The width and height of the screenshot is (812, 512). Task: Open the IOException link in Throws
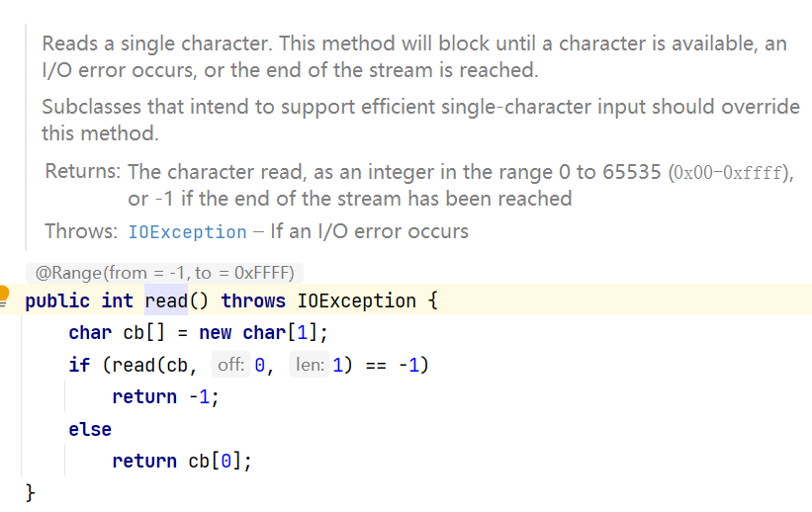pyautogui.click(x=187, y=232)
